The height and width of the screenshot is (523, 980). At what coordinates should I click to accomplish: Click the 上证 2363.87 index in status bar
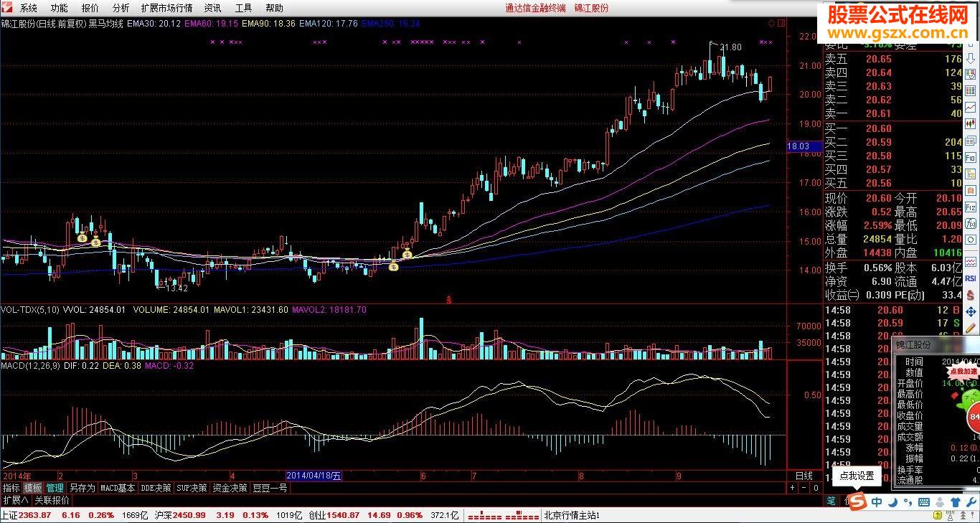click(26, 515)
